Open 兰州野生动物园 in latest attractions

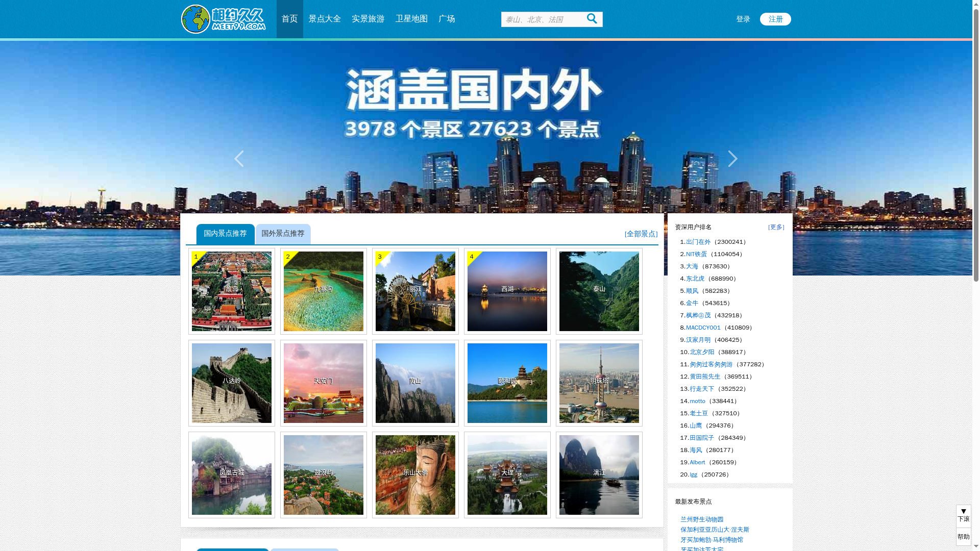tap(702, 519)
